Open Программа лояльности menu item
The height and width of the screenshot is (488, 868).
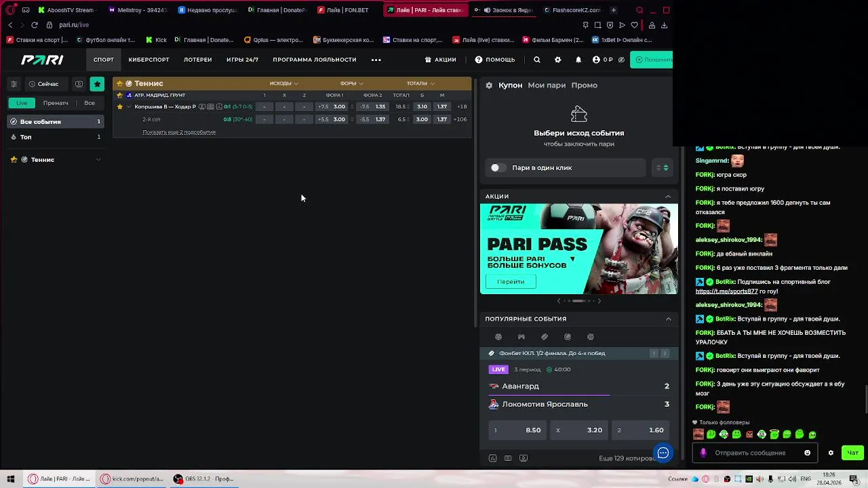(x=315, y=60)
